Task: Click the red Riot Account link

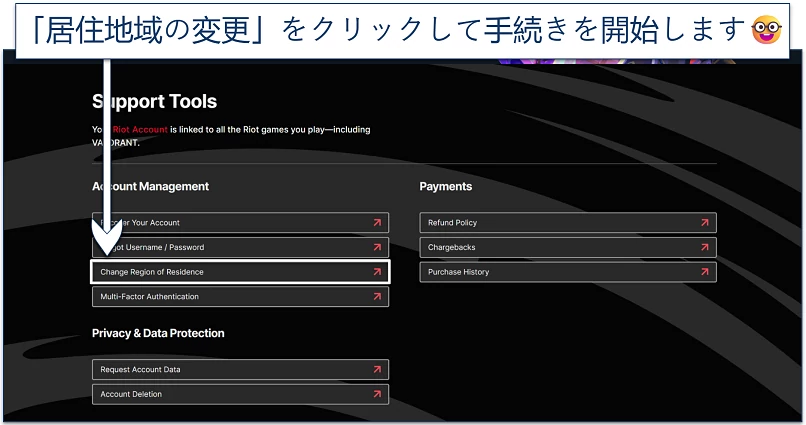Action: [x=140, y=130]
